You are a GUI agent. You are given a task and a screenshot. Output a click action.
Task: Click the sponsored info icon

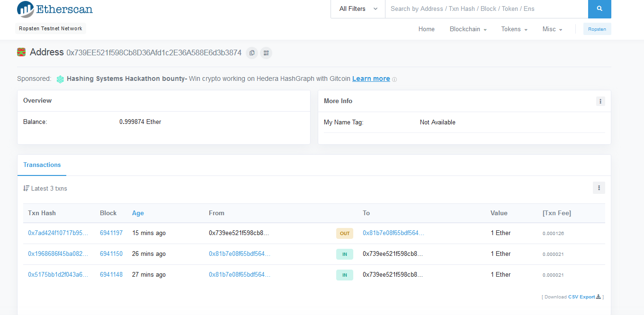(x=394, y=79)
